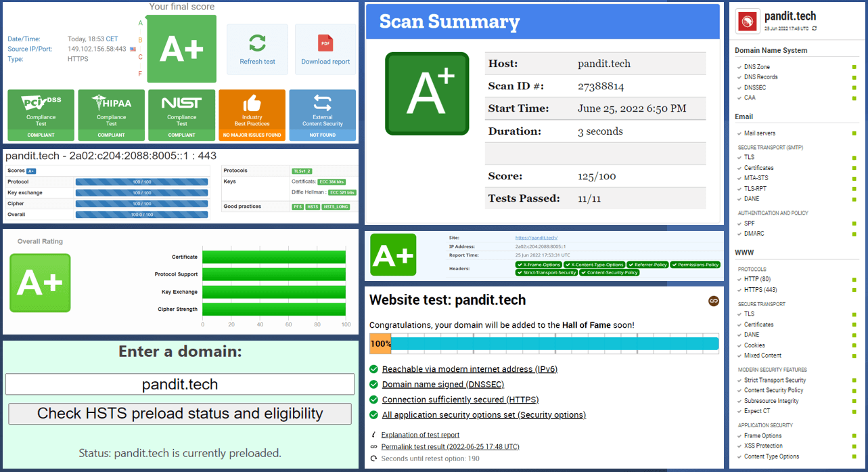
Task: Open the Explanation of test report link
Action: click(420, 435)
